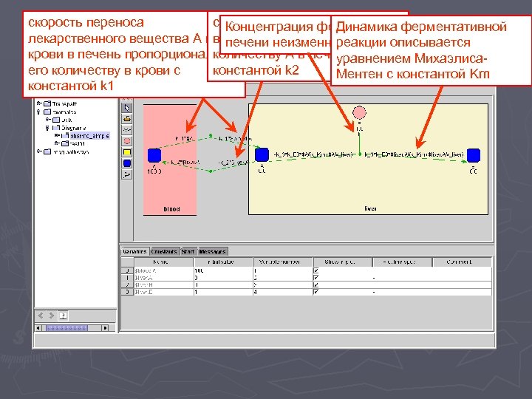Select blue node A in blood compartment
The image size is (532, 399).
pyautogui.click(x=154, y=155)
